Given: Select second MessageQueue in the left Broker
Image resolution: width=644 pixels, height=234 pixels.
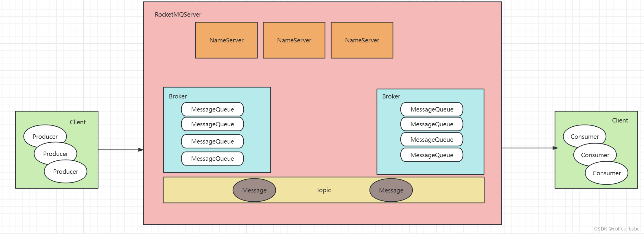Looking at the screenshot, I should tap(212, 124).
